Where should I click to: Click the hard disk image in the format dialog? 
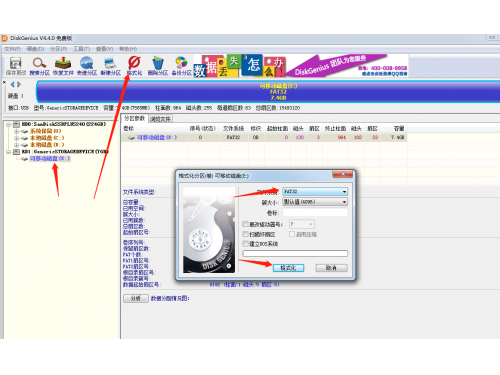209,230
